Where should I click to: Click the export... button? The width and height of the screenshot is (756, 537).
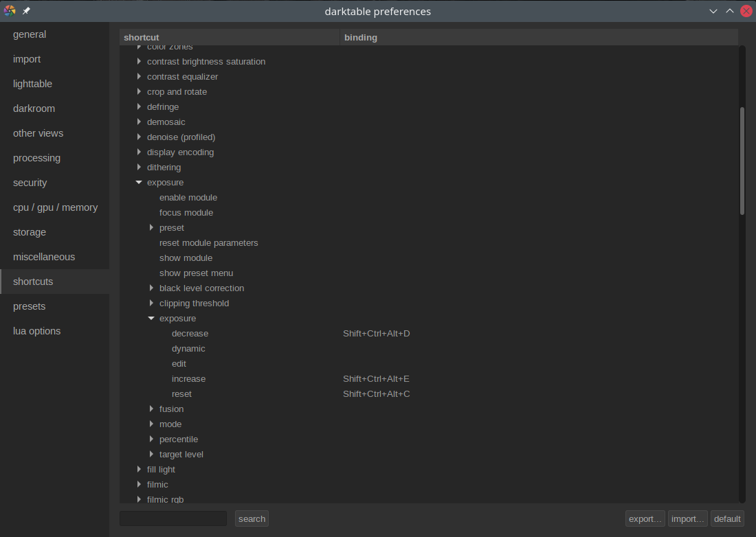tap(645, 518)
